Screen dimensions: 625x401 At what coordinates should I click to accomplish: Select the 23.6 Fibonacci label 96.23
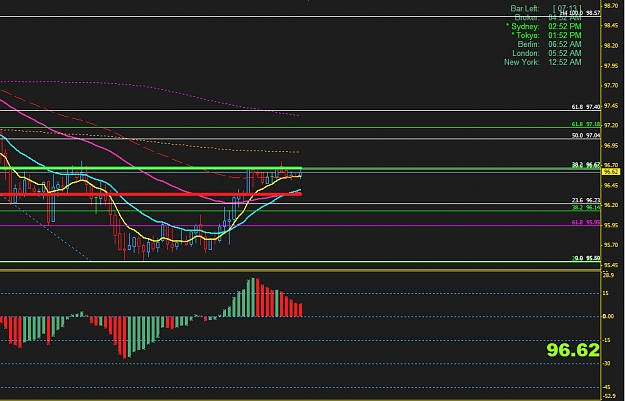[x=586, y=200]
